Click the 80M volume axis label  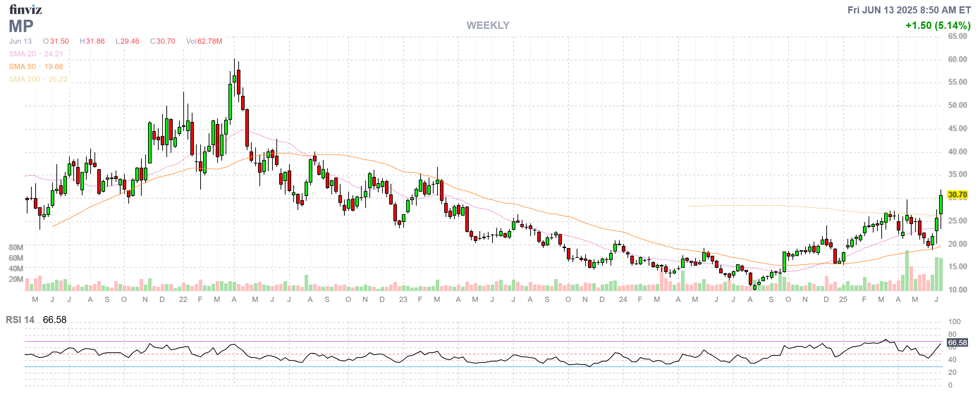pos(16,247)
